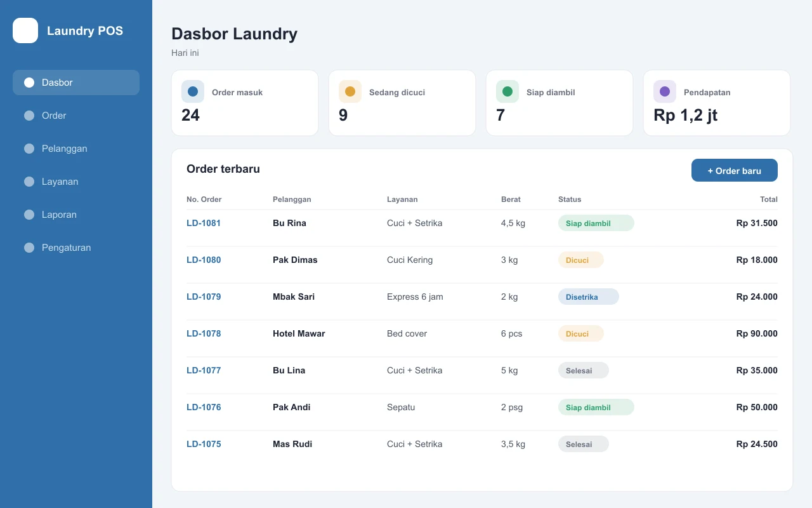
Task: Open Pelanggan in the sidebar
Action: click(x=76, y=149)
